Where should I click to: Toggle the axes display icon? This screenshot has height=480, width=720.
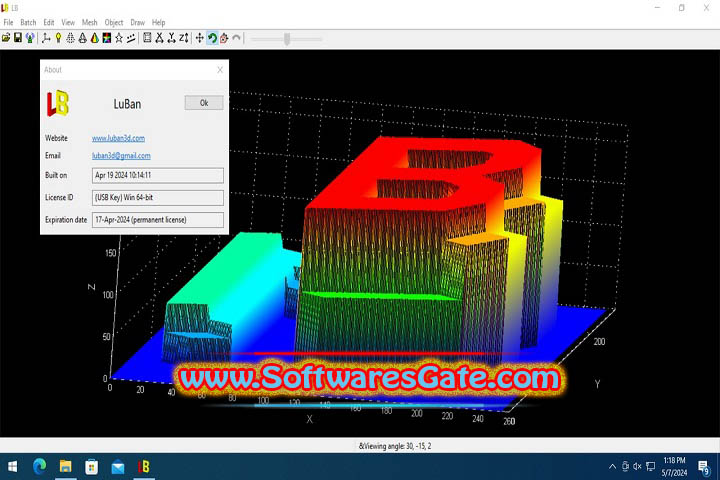coord(46,38)
